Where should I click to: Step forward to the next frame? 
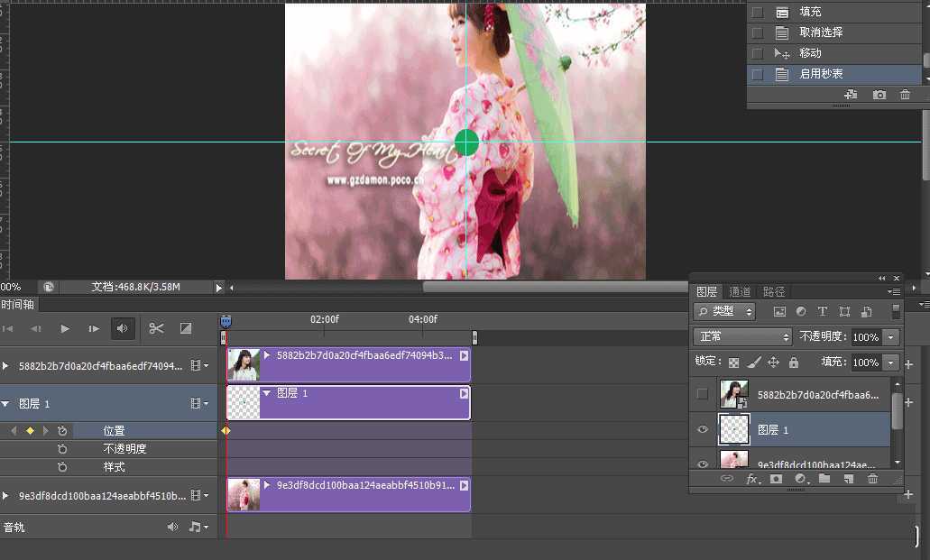click(94, 328)
